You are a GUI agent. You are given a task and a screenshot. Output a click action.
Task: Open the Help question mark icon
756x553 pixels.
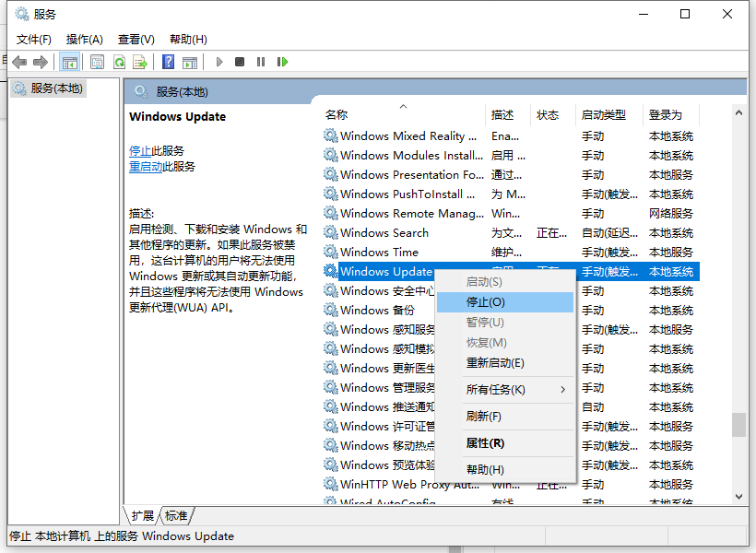169,62
